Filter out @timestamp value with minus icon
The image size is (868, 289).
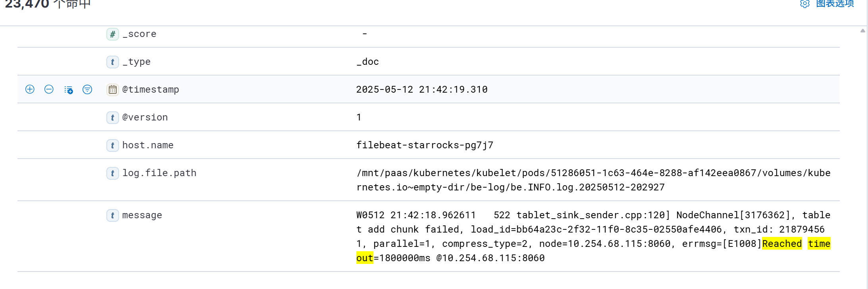[49, 89]
